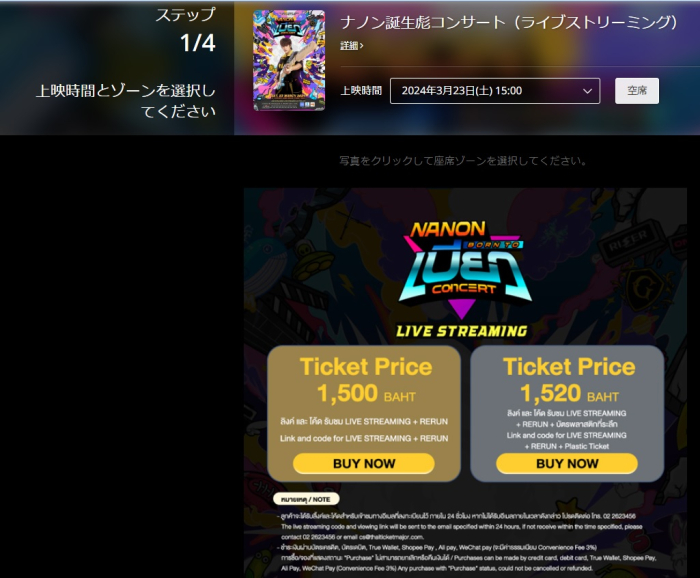
Task: Click the purple triangle in the logo
Action: 462,309
